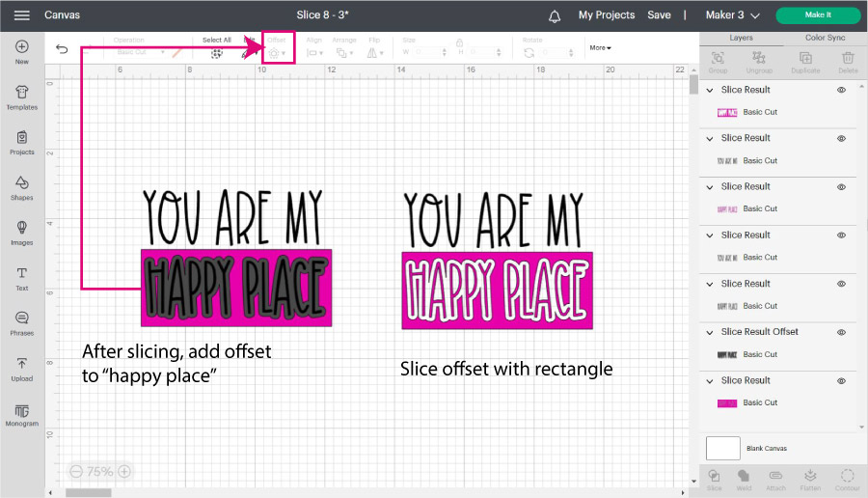Click the canvas horizontal scrollbar thumb
Image resolution: width=868 pixels, height=498 pixels.
pos(89,492)
